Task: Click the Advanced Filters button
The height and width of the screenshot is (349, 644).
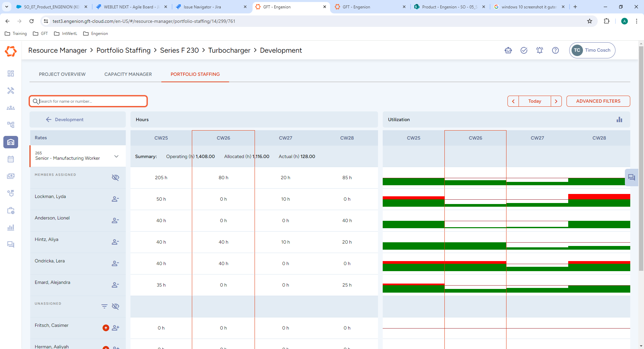Action: (x=598, y=101)
